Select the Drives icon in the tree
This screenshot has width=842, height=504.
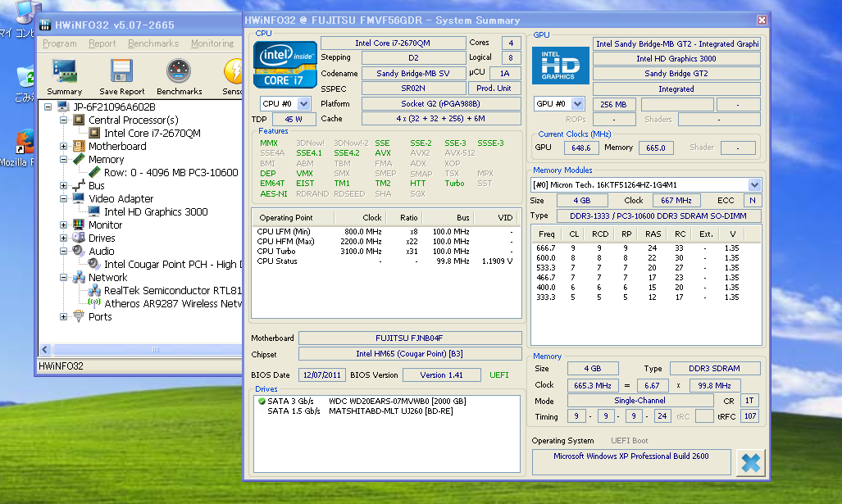[x=79, y=238]
